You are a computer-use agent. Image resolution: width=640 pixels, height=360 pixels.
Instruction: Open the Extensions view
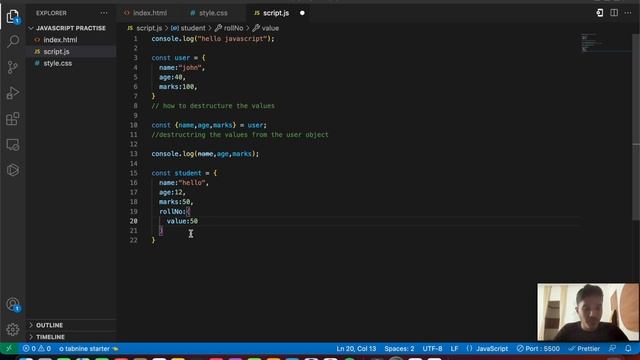[x=13, y=119]
